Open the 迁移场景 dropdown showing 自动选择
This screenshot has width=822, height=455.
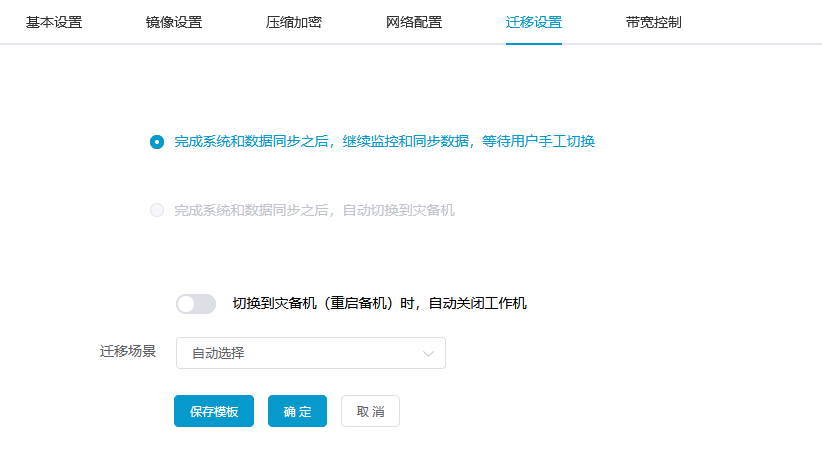pos(311,353)
